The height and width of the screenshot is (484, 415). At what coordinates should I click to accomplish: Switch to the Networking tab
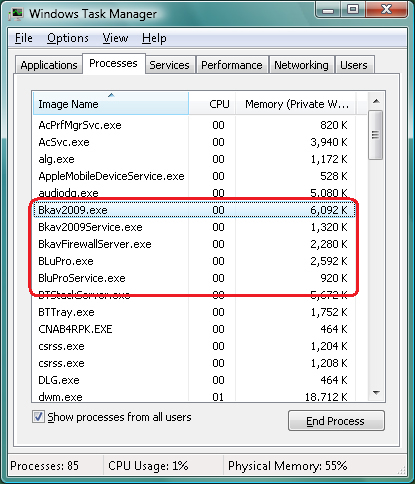tap(301, 65)
